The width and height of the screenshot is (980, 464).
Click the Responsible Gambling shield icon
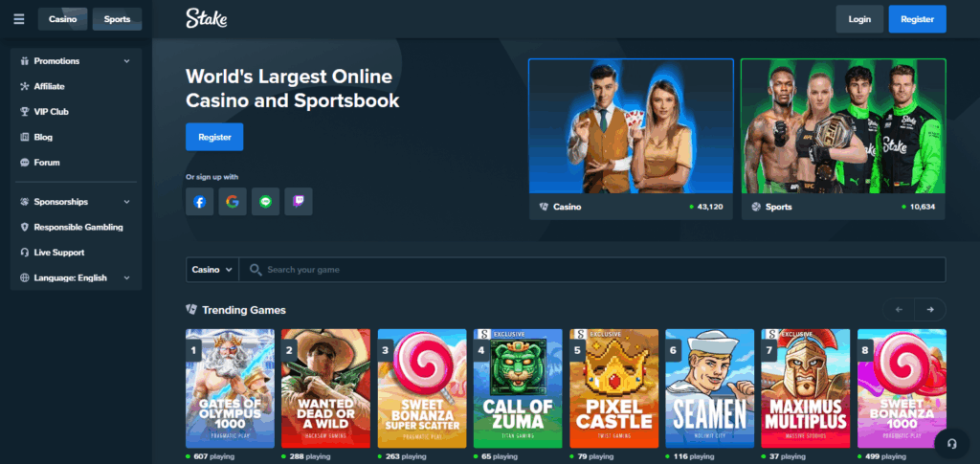pyautogui.click(x=25, y=228)
